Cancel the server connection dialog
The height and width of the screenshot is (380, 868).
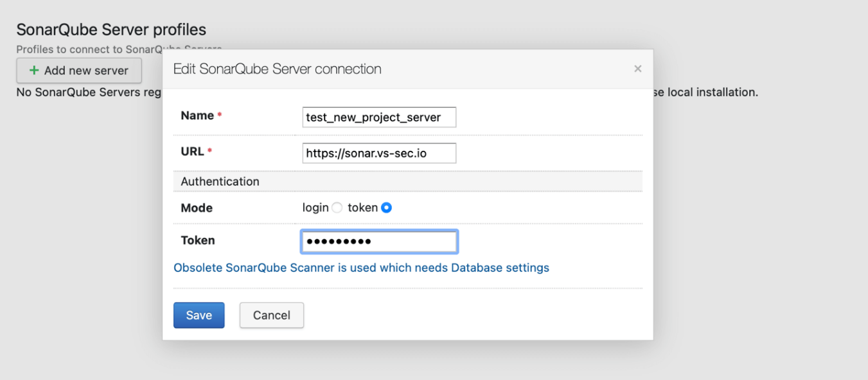[272, 315]
